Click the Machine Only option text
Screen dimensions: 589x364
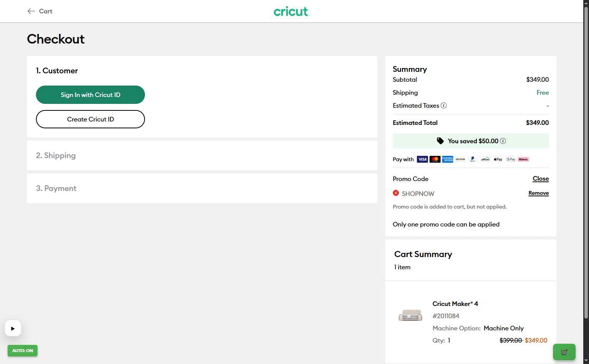(504, 328)
